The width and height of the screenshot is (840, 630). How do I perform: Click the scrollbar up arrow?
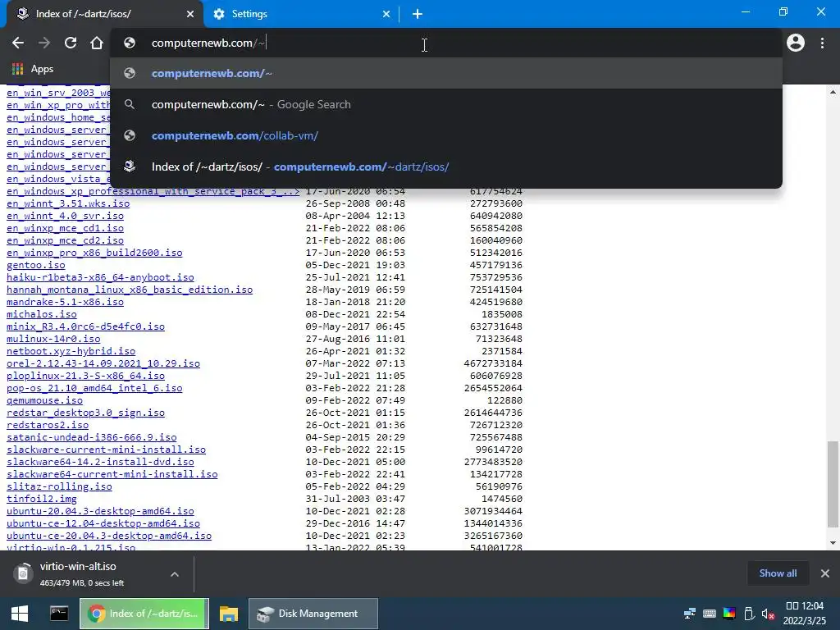click(833, 92)
